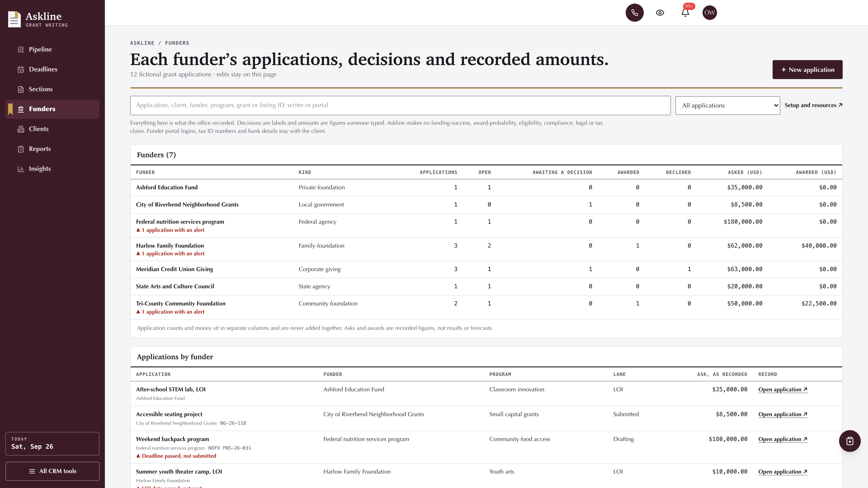Click the Reports clipboard icon
The width and height of the screenshot is (868, 488).
click(21, 149)
